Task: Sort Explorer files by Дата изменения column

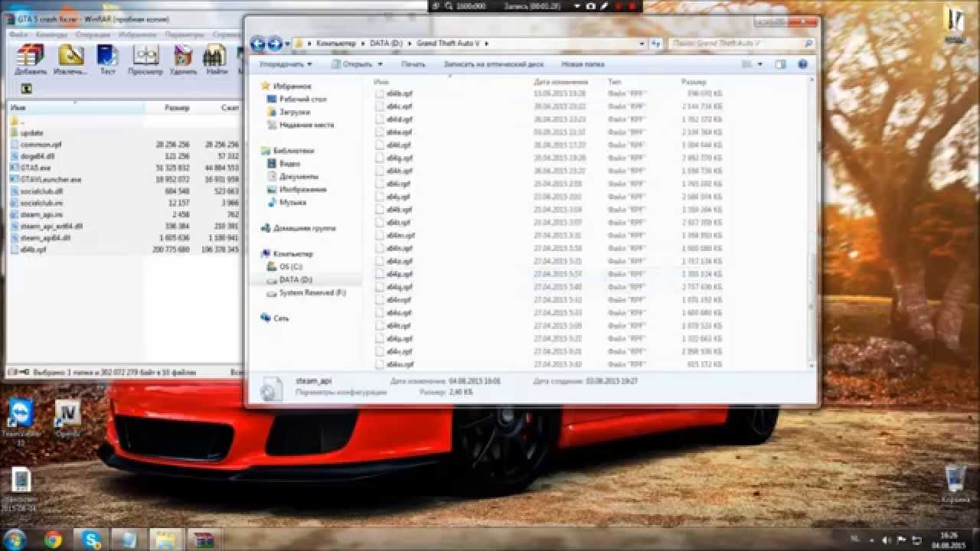Action: (563, 81)
